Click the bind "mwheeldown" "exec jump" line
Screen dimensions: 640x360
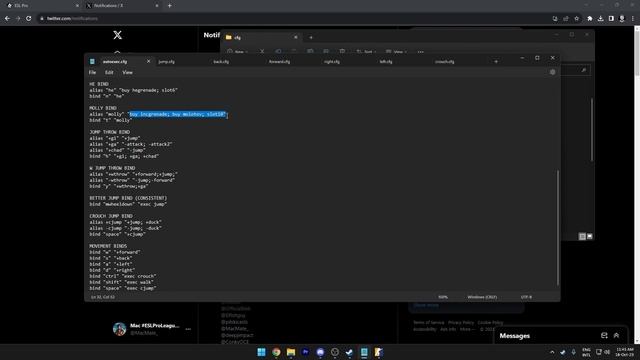(128, 204)
